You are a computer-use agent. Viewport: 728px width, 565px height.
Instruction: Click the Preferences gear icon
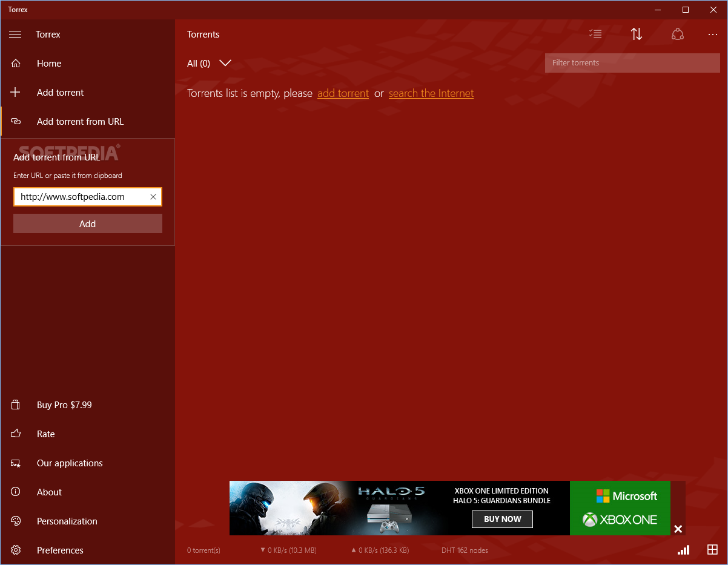(x=16, y=550)
